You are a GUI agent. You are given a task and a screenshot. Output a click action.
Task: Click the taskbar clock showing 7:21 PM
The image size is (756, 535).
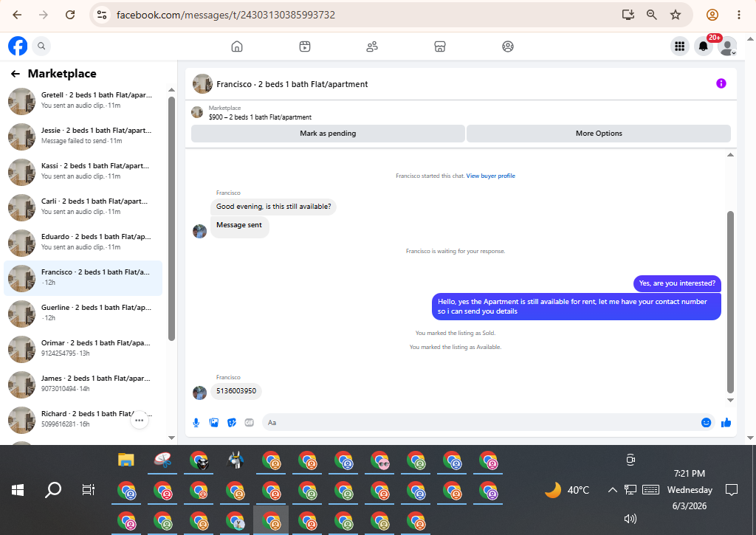690,490
